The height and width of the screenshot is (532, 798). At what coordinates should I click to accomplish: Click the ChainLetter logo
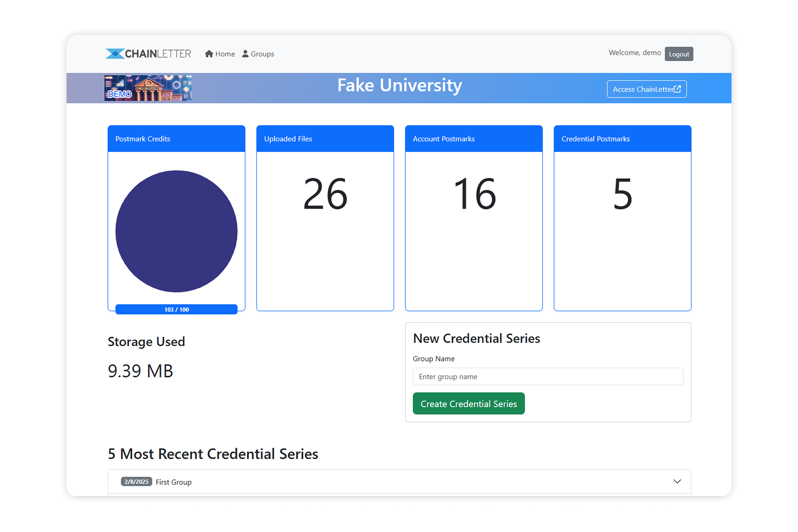click(148, 54)
